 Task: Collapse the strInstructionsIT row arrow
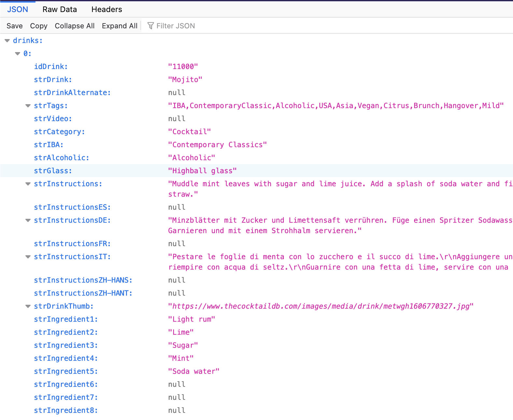tap(28, 257)
